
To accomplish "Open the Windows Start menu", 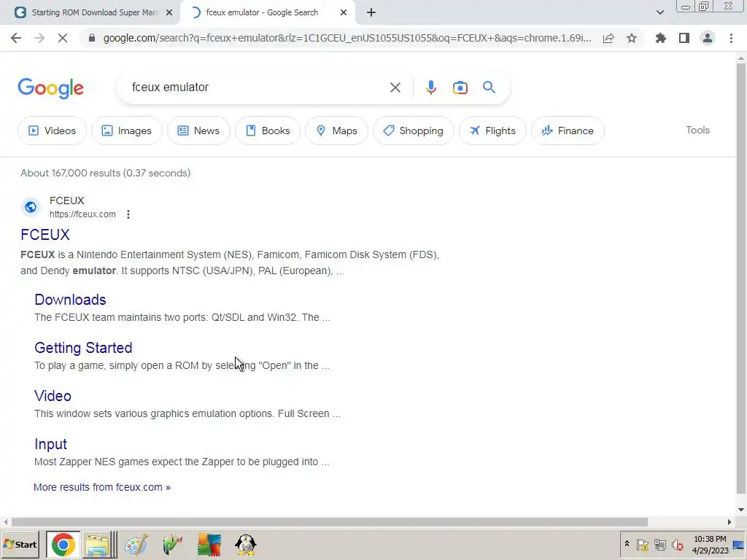I will [20, 544].
